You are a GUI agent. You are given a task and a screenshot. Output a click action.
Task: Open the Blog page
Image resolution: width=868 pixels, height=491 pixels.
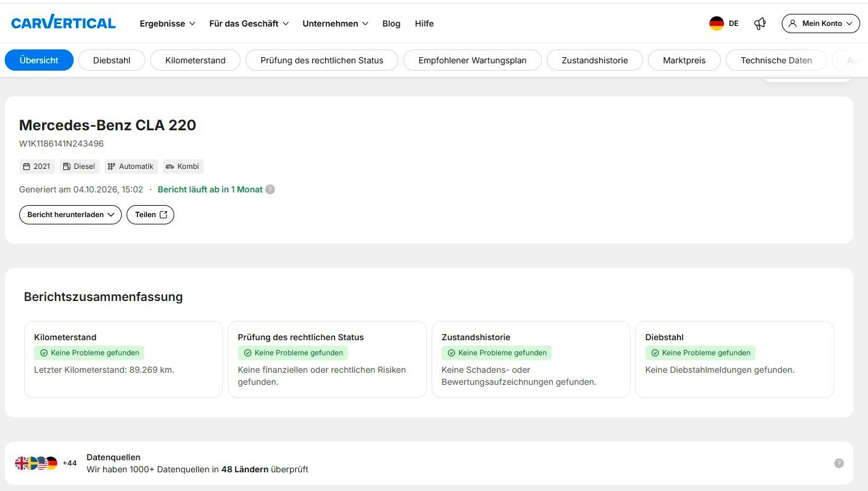[391, 24]
